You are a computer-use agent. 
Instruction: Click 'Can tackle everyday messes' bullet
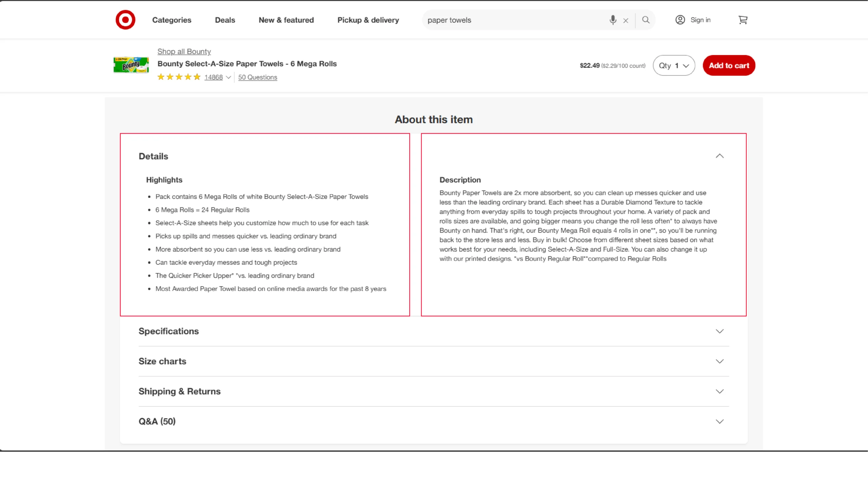(226, 262)
